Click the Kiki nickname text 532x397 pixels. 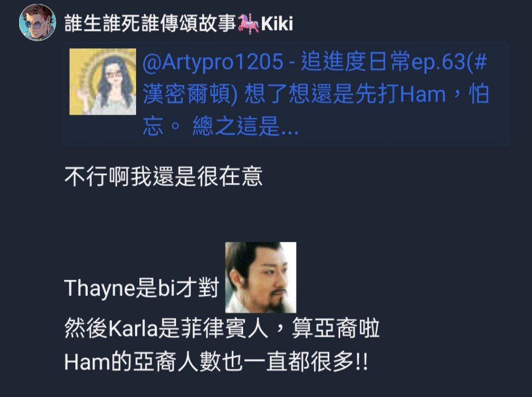[277, 24]
